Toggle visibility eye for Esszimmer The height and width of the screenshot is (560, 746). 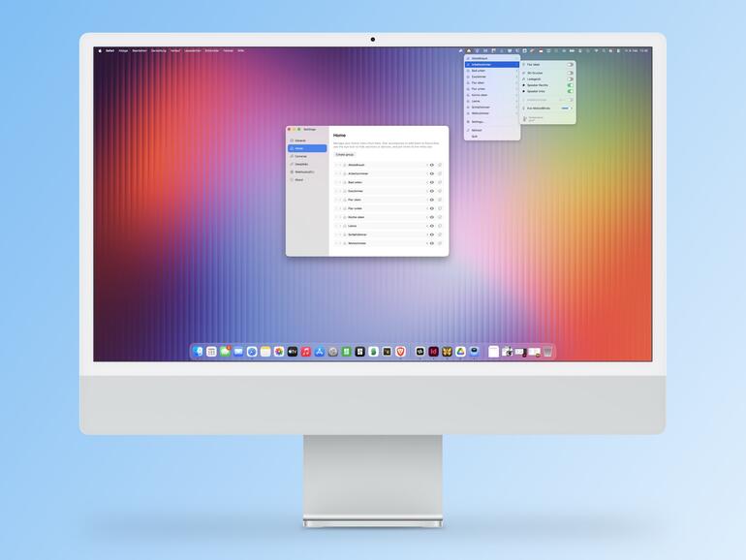point(432,191)
